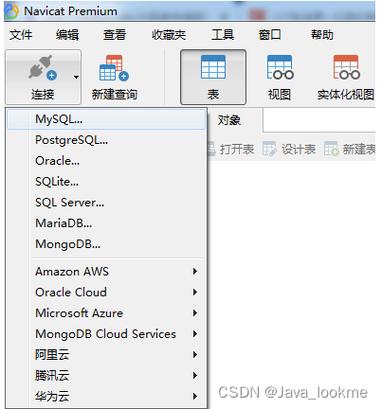This screenshot has width=382, height=409.
Task: Choose SQL Server... connection type
Action: click(107, 202)
